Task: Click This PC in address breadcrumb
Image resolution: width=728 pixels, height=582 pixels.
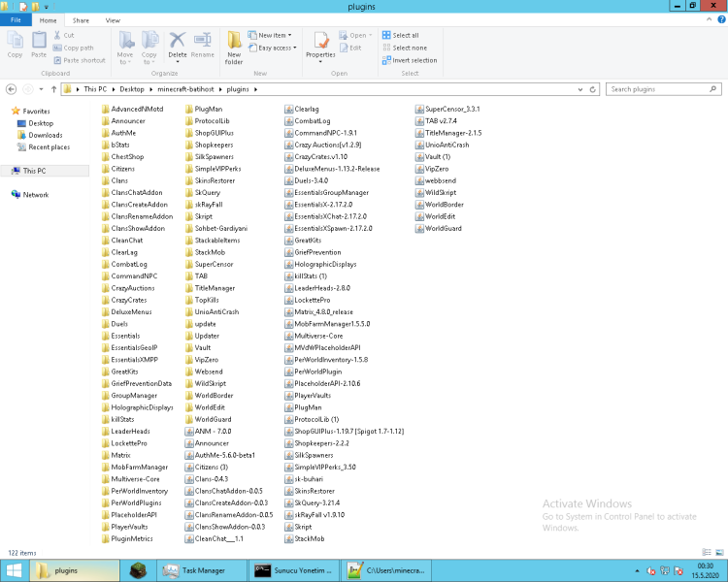Action: pos(95,89)
